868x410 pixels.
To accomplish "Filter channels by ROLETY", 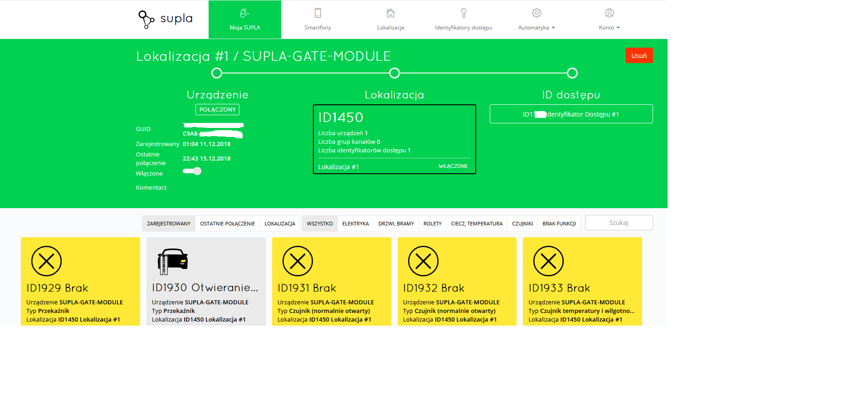I will (433, 224).
